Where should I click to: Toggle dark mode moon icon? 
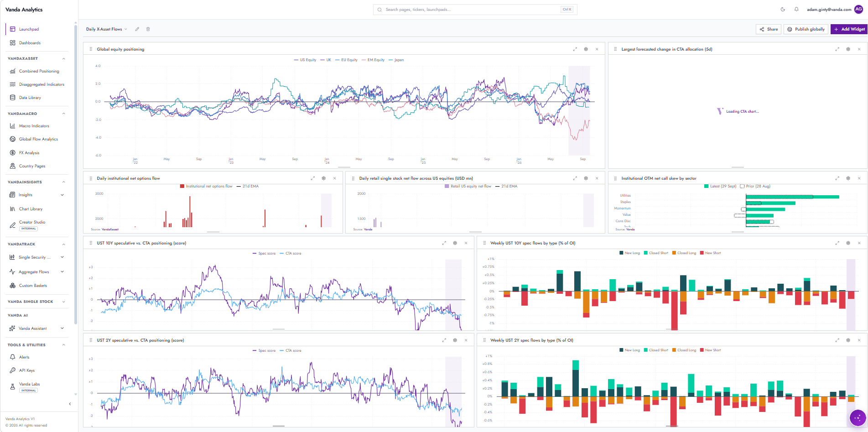pyautogui.click(x=783, y=9)
